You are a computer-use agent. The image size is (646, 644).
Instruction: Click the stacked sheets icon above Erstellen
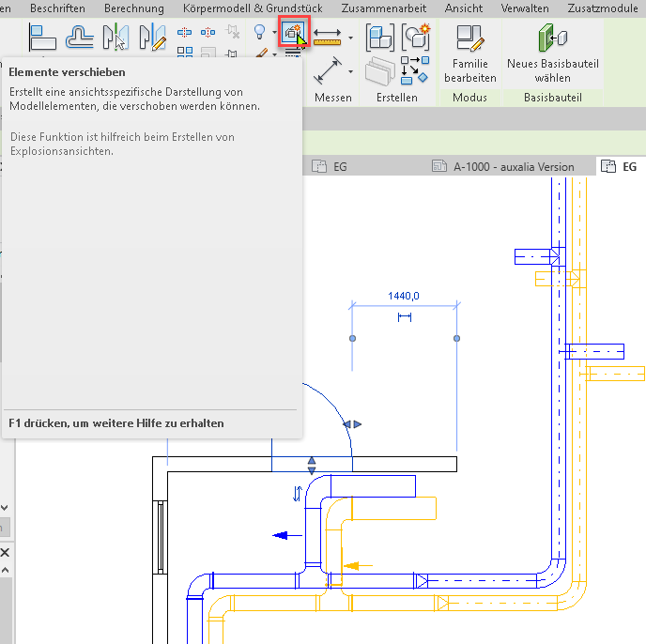pyautogui.click(x=379, y=72)
